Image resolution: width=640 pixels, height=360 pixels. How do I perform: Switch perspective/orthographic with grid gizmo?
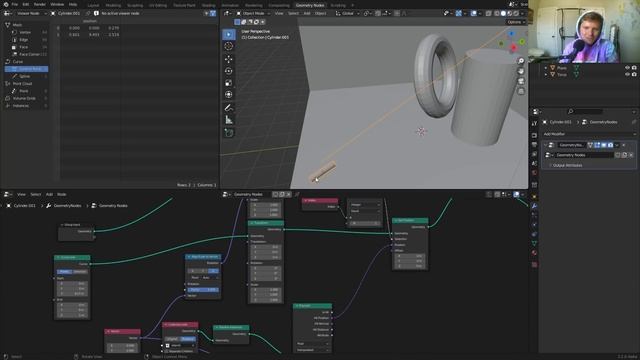coord(521,91)
